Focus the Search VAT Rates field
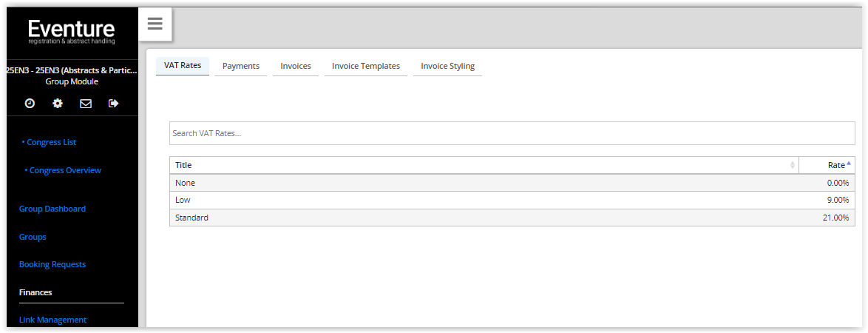 [x=512, y=133]
